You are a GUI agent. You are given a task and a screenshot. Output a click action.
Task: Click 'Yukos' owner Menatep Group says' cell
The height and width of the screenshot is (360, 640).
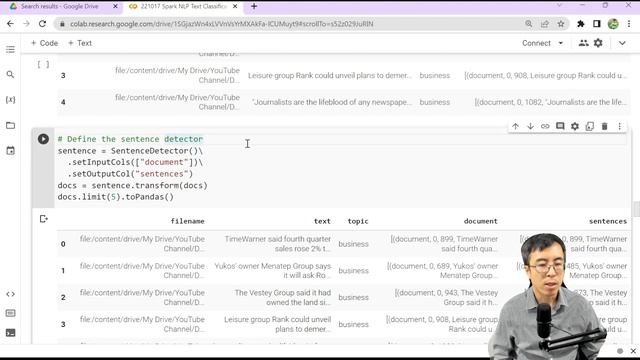pyautogui.click(x=273, y=271)
